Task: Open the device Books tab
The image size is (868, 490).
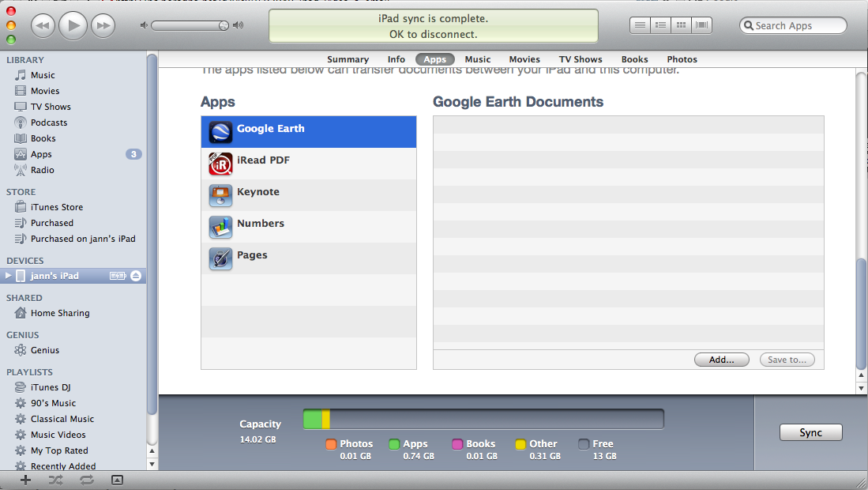Action: [634, 59]
